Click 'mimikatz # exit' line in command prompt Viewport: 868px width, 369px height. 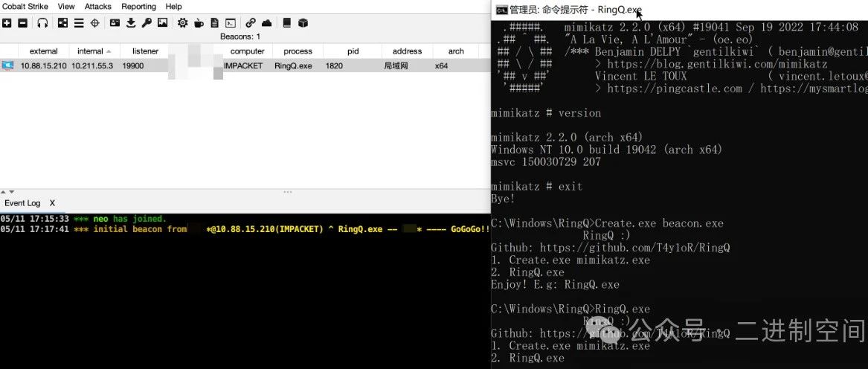coord(536,187)
